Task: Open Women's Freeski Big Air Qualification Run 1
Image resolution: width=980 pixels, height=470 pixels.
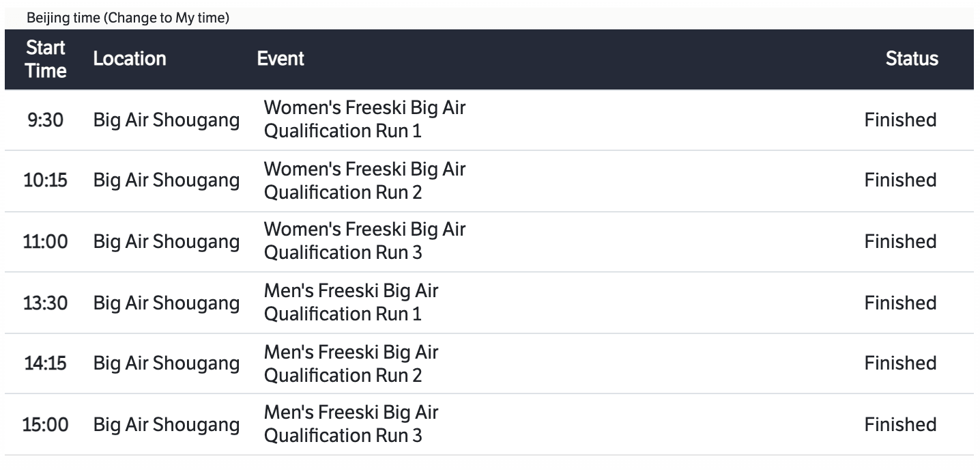Action: [x=364, y=120]
